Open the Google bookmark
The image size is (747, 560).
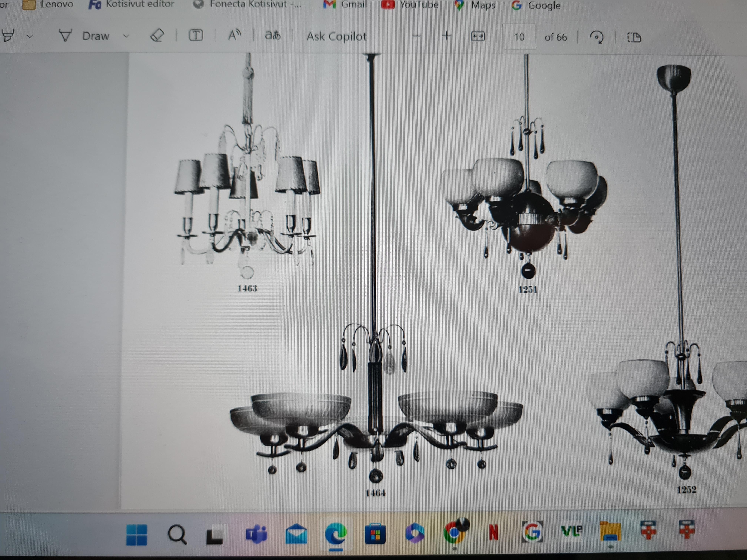pos(536,5)
